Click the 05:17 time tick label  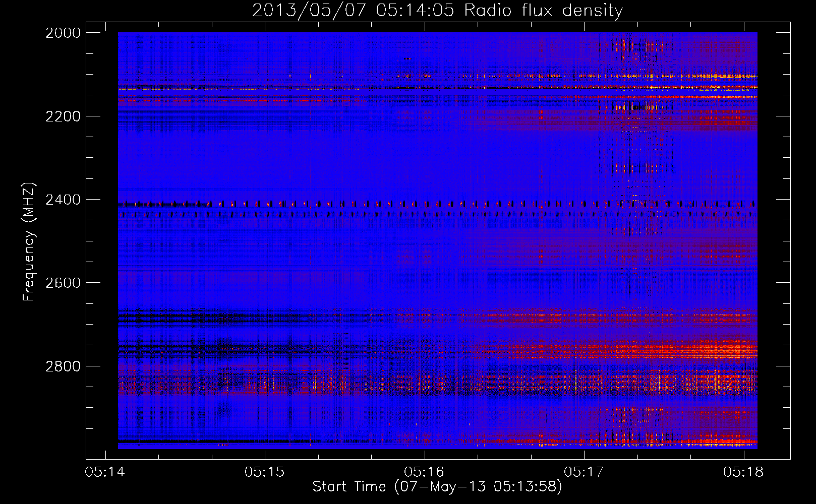tap(584, 472)
